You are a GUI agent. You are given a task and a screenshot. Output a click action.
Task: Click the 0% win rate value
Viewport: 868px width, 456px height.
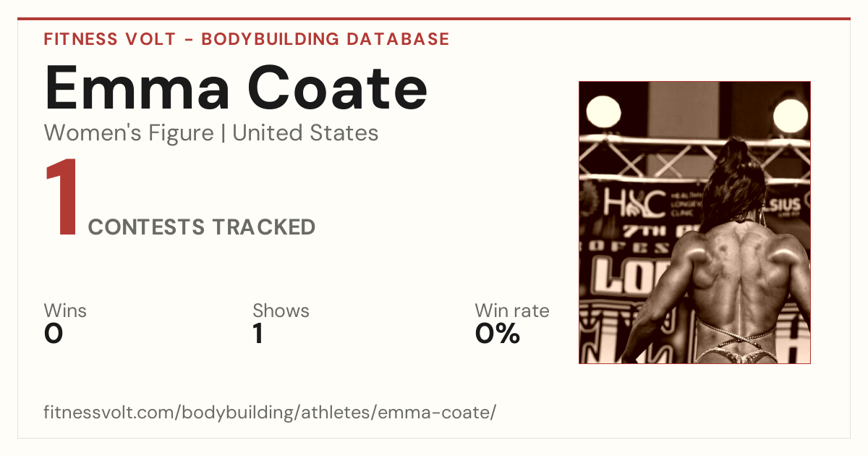coord(498,334)
